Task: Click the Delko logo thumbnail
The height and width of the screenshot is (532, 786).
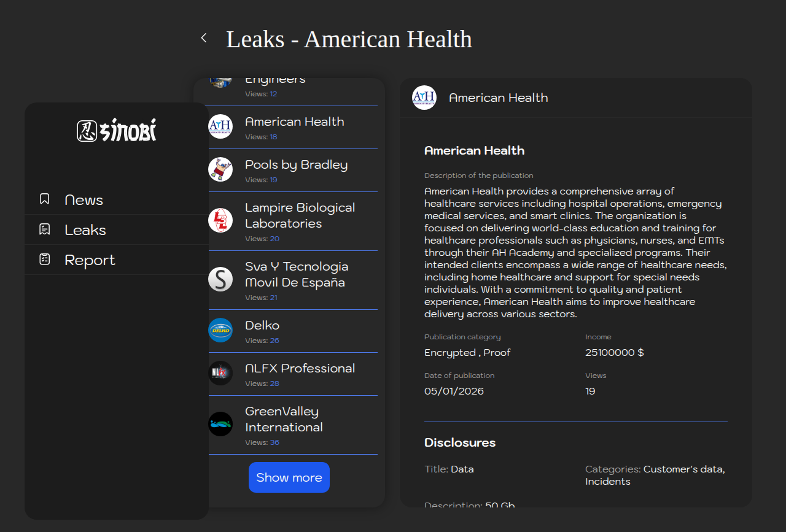Action: (x=220, y=330)
